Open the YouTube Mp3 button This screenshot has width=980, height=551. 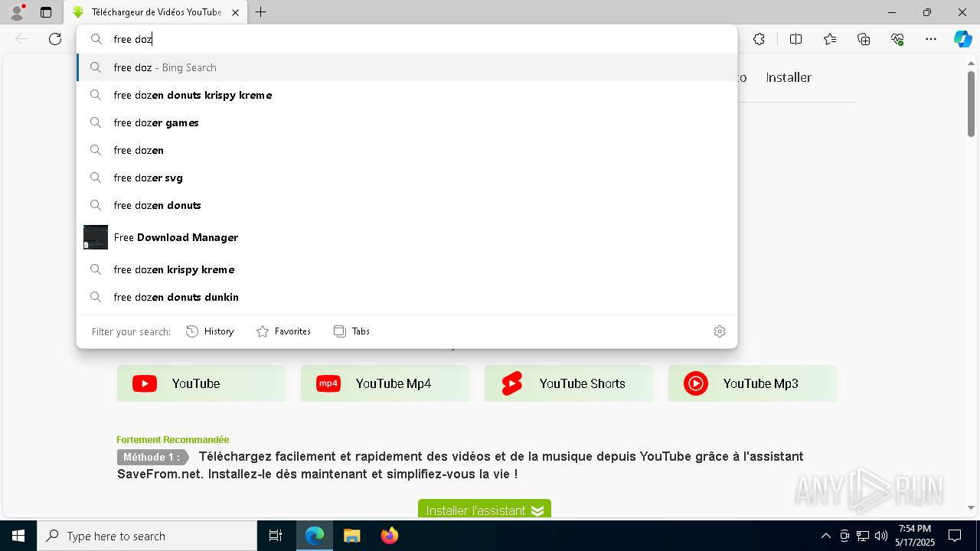coord(753,383)
